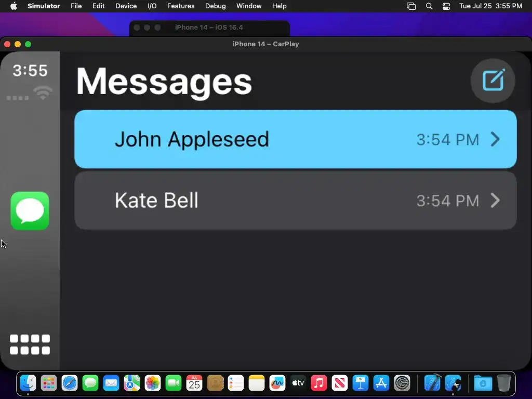The width and height of the screenshot is (532, 399).
Task: Open Launchpad from the Dock
Action: 49,383
